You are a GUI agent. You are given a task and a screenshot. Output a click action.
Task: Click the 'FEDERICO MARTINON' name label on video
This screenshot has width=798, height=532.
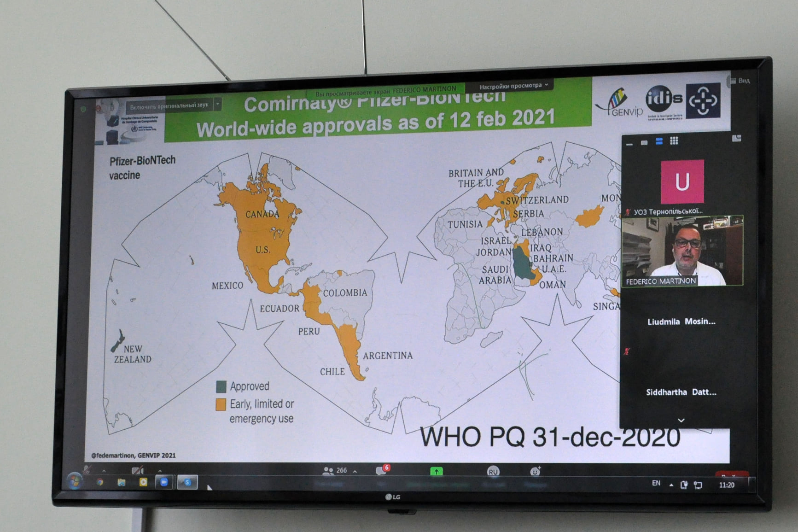pyautogui.click(x=660, y=281)
